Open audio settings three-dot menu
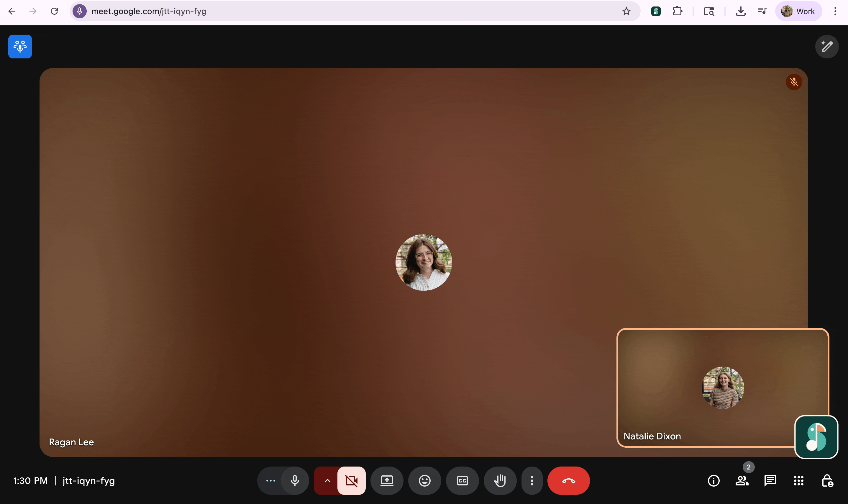848x504 pixels. tap(270, 481)
